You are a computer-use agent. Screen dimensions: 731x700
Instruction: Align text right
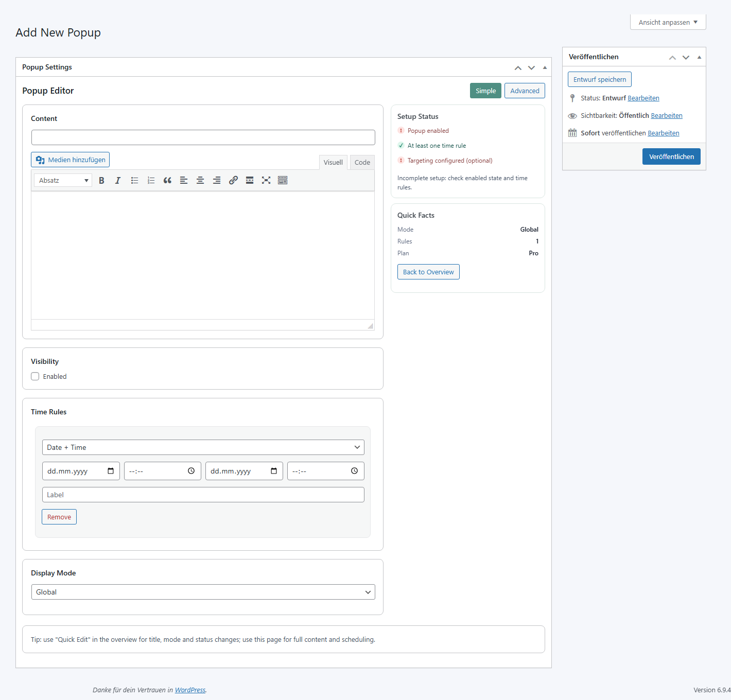pyautogui.click(x=217, y=180)
